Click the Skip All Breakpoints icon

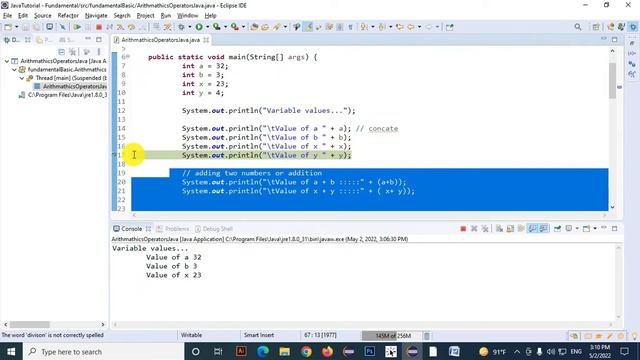point(63,27)
